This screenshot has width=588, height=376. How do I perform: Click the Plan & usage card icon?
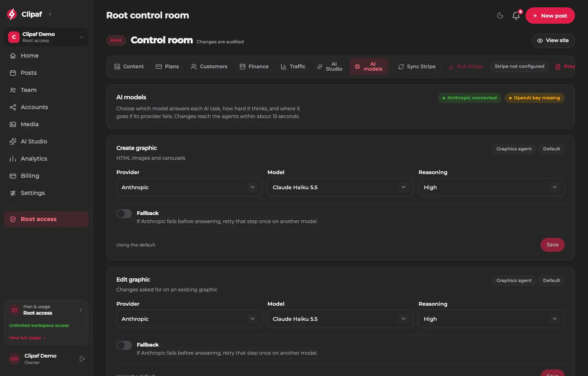[x=14, y=310]
